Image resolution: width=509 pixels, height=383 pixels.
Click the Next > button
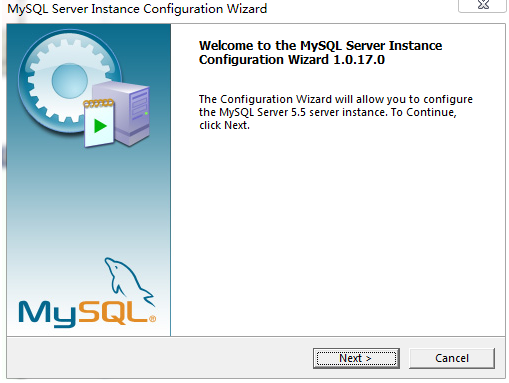pos(356,358)
